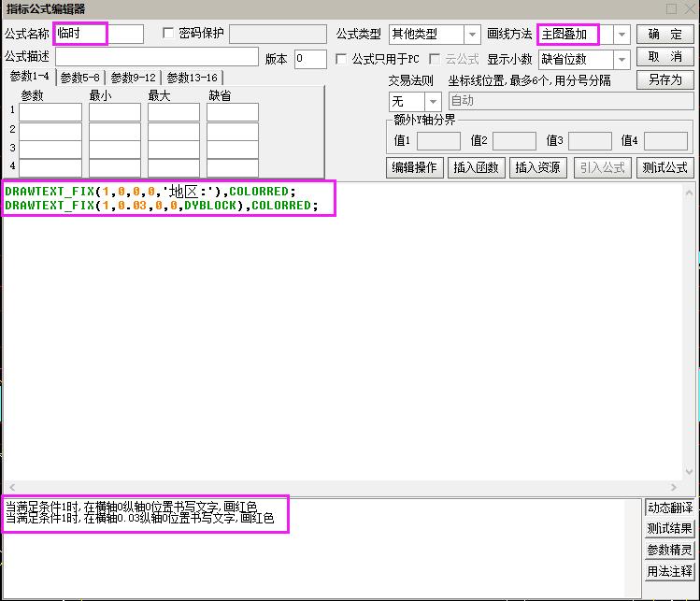Click the 插入函数 button
This screenshot has width=700, height=601.
(x=477, y=168)
